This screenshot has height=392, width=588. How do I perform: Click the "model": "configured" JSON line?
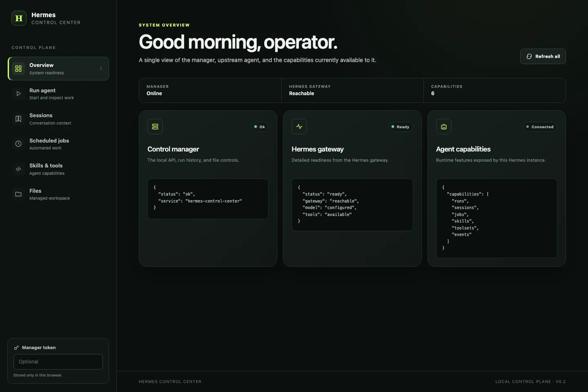click(x=330, y=207)
